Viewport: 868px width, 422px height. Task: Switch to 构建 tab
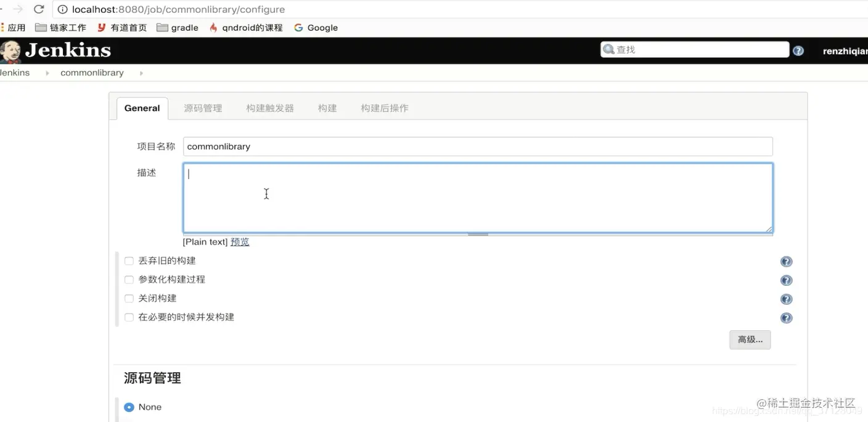(x=327, y=108)
